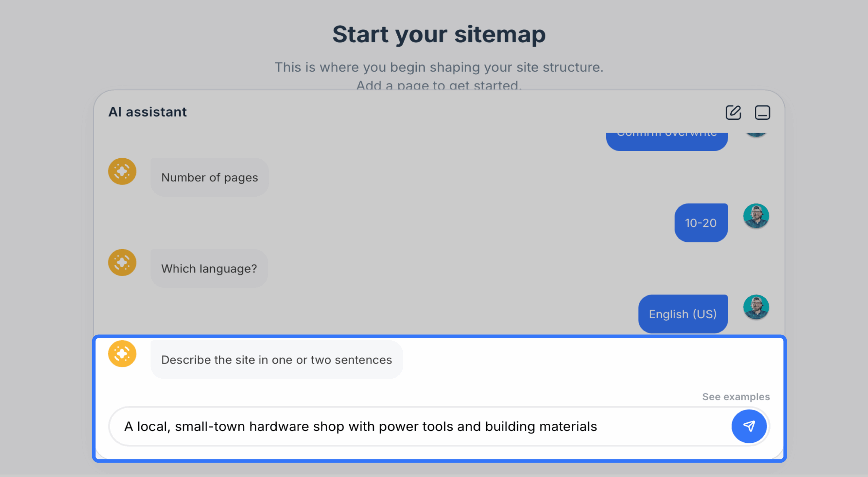The image size is (868, 477).
Task: Click the site structure subtitle text
Action: (439, 76)
